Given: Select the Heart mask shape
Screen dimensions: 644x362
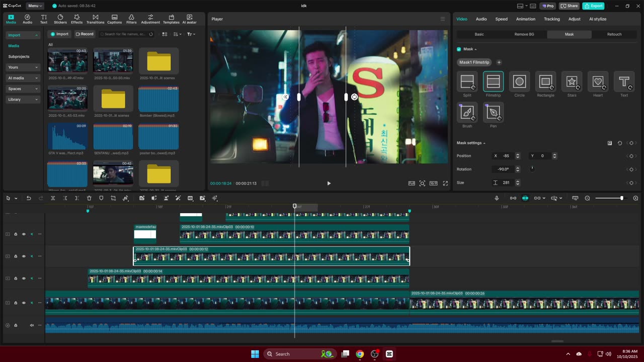Looking at the screenshot, I should pos(598,81).
